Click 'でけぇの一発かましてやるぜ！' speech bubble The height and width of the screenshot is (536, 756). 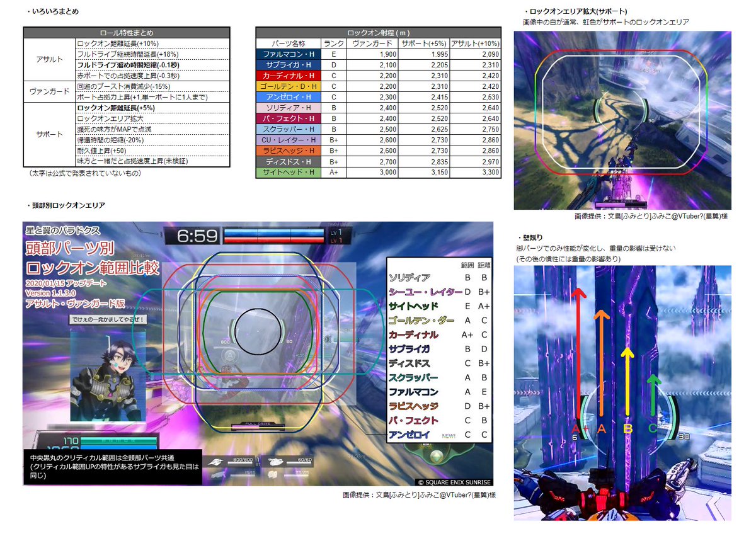click(x=109, y=319)
